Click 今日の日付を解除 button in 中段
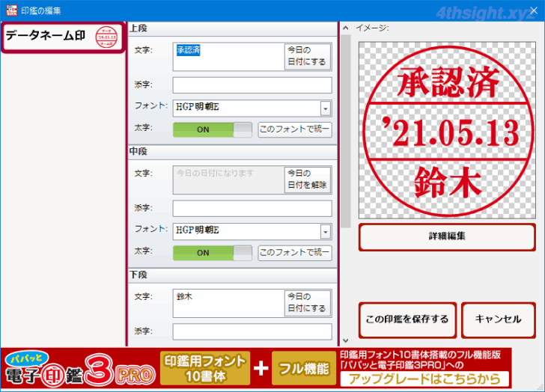The height and width of the screenshot is (392, 545). pyautogui.click(x=307, y=180)
